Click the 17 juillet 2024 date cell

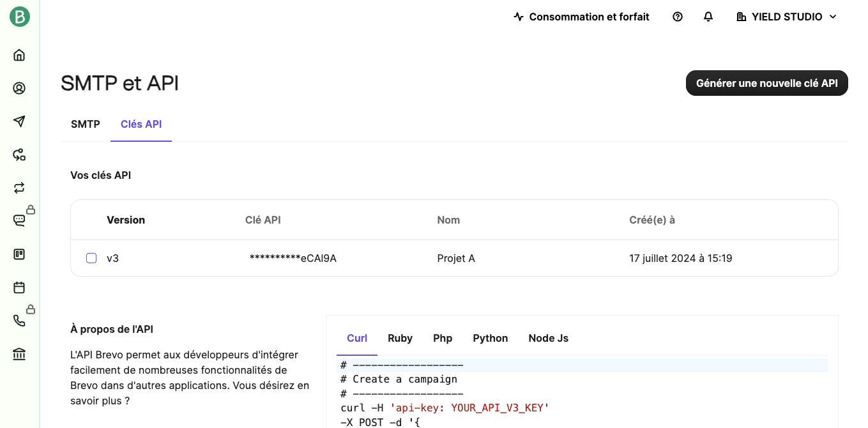(x=681, y=258)
